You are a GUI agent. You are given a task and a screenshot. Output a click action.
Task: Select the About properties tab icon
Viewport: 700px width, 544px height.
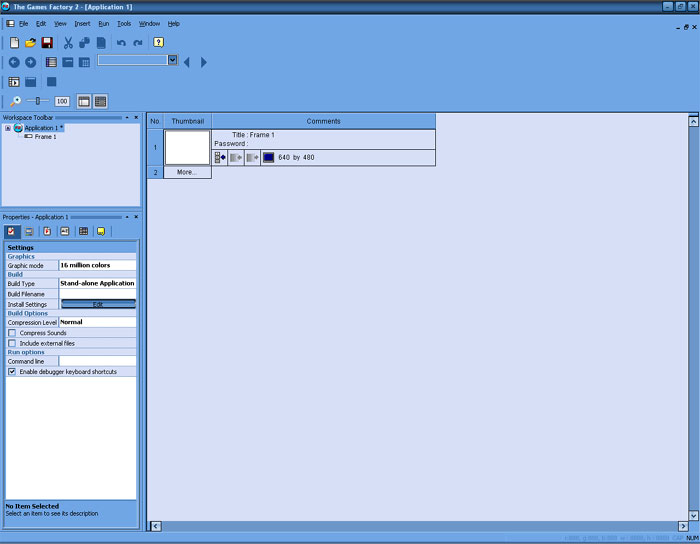(x=101, y=231)
